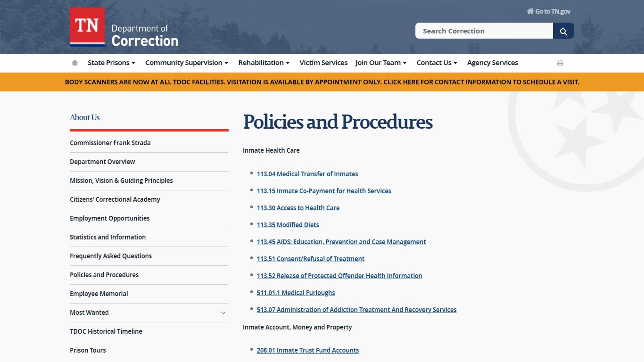The height and width of the screenshot is (362, 644).
Task: Open 513.07 Administration of Addiction Treatment policy
Action: click(x=357, y=310)
